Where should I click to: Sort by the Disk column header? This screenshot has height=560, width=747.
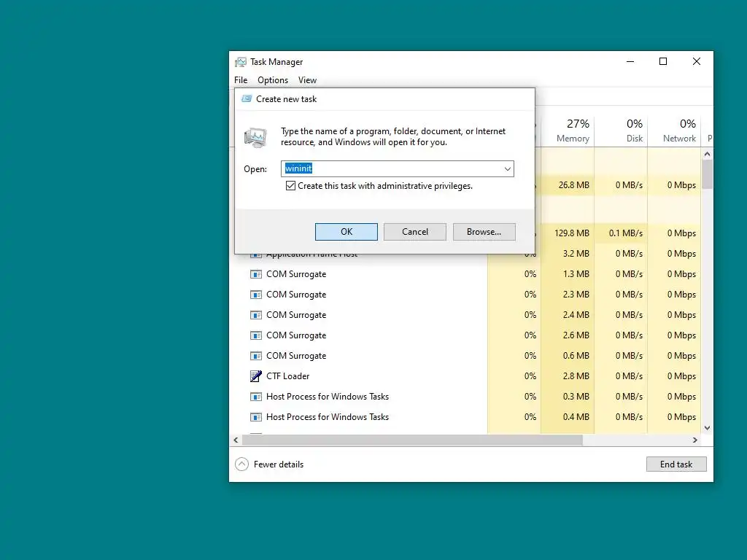pos(622,131)
